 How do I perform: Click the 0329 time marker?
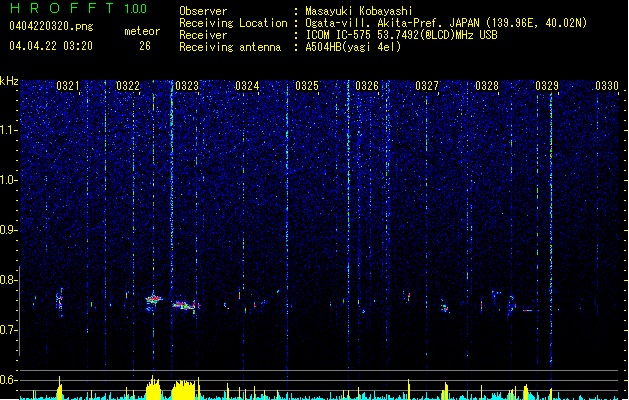(547, 86)
